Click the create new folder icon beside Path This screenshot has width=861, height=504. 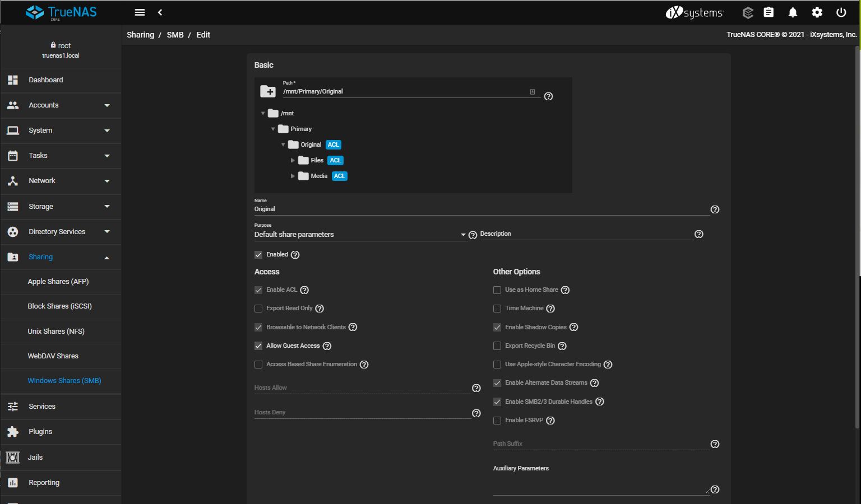(x=268, y=91)
